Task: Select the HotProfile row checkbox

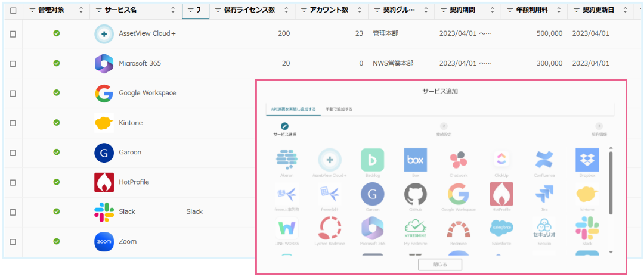Action: point(13,182)
